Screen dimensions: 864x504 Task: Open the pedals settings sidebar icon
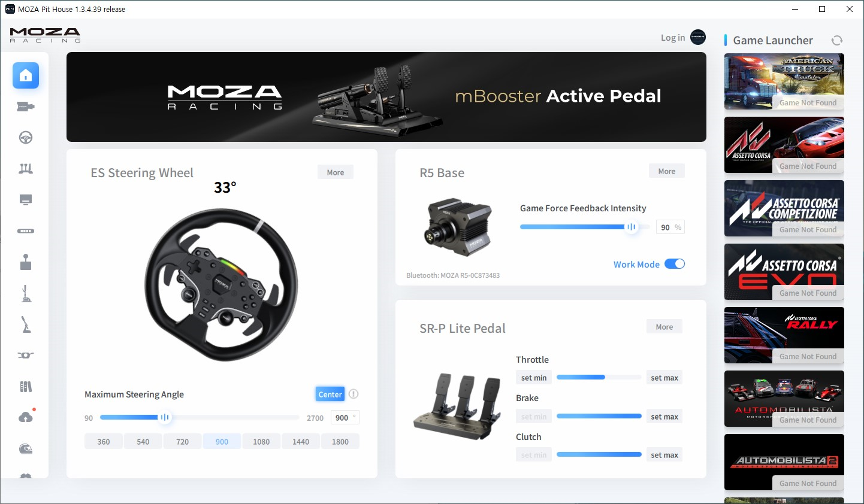tap(26, 169)
